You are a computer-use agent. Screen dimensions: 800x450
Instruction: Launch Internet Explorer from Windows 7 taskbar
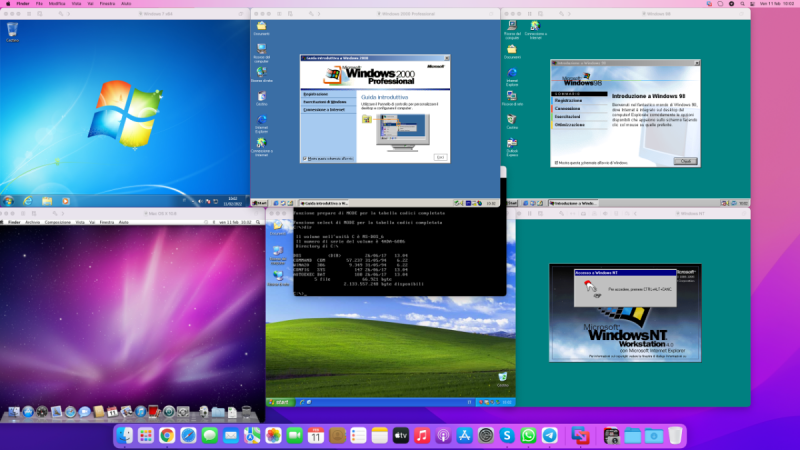click(27, 201)
